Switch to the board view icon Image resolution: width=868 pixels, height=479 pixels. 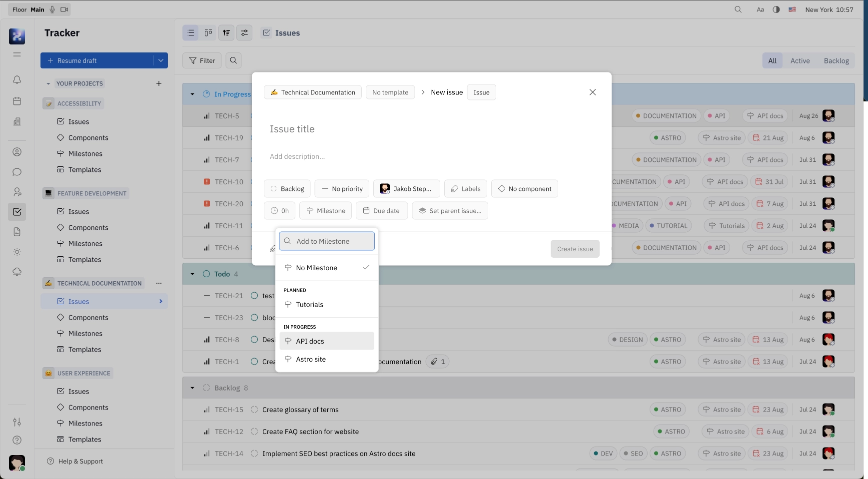[x=208, y=33]
